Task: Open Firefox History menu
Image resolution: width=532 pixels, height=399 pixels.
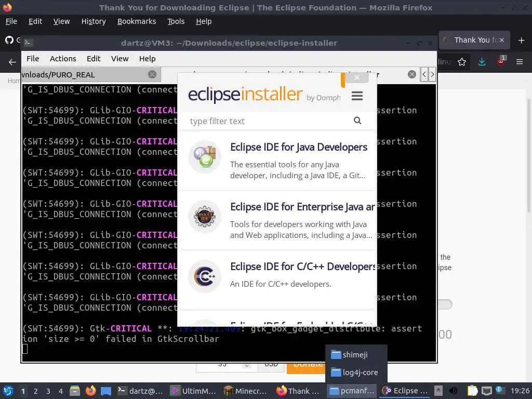Action: (x=94, y=21)
